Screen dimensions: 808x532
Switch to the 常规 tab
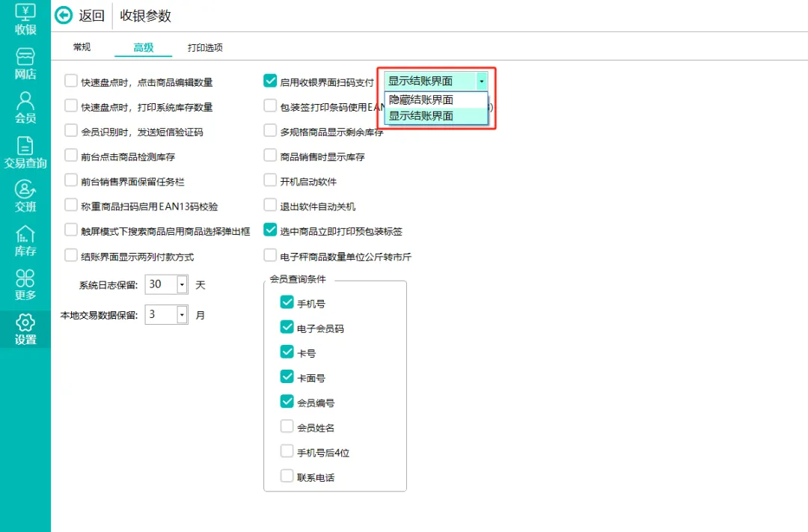pyautogui.click(x=82, y=47)
